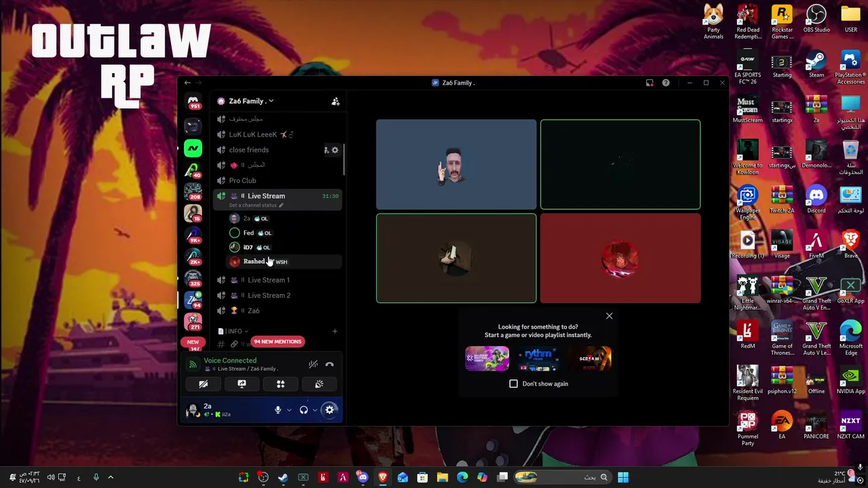Select user iD7 in Live Stream channel
This screenshot has height=488, width=868.
click(x=285, y=247)
